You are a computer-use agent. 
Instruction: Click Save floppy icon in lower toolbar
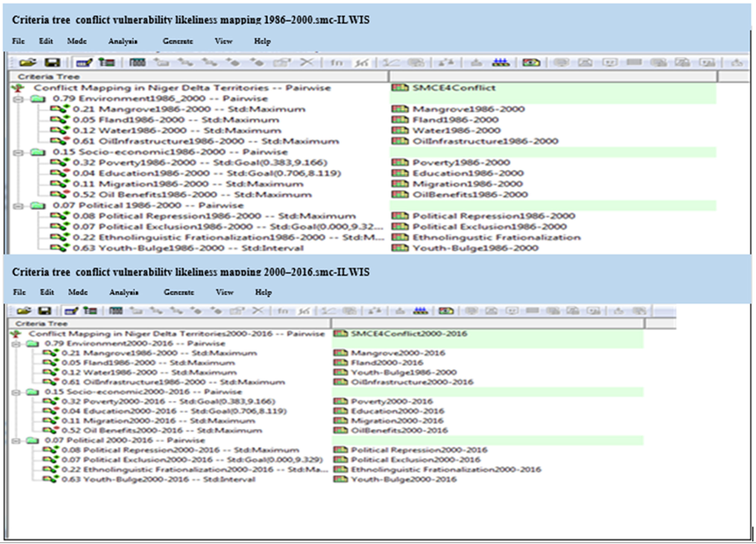tap(45, 311)
